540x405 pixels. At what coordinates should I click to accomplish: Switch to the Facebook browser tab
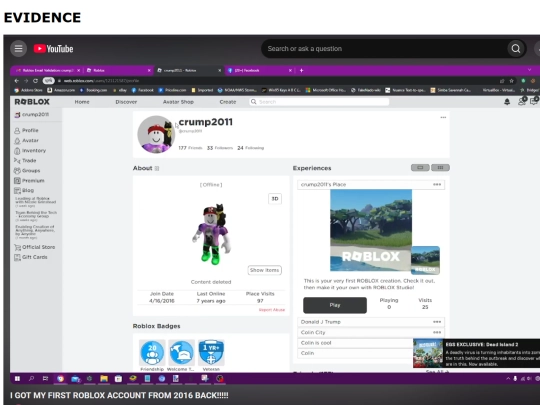(x=259, y=70)
